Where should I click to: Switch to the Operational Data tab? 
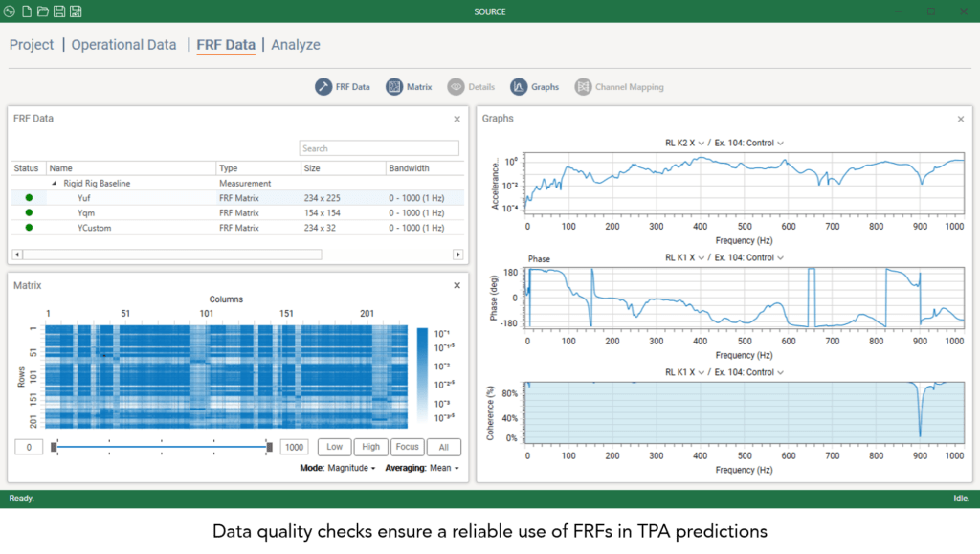click(x=123, y=45)
